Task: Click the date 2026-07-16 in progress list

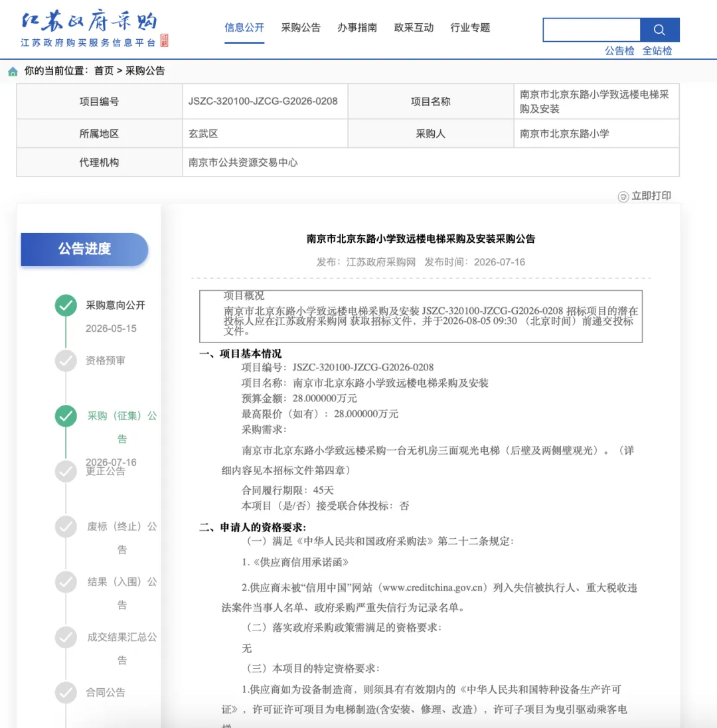Action: (x=111, y=462)
